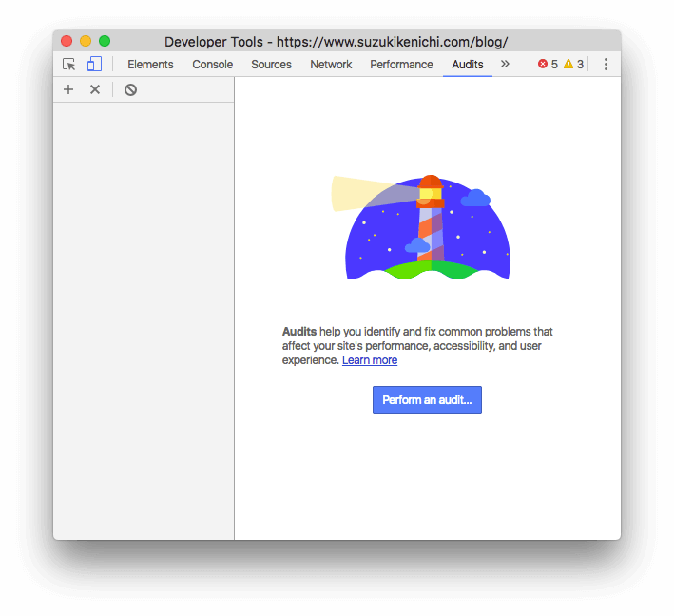The width and height of the screenshot is (674, 616).
Task: Open the three-dot DevTools menu
Action: tap(606, 64)
